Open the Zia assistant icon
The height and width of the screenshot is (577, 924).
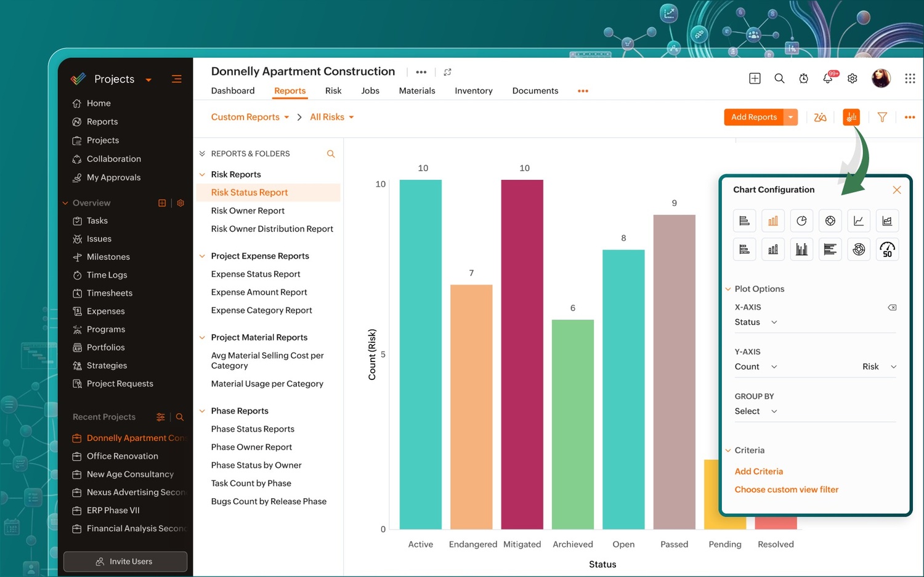820,117
